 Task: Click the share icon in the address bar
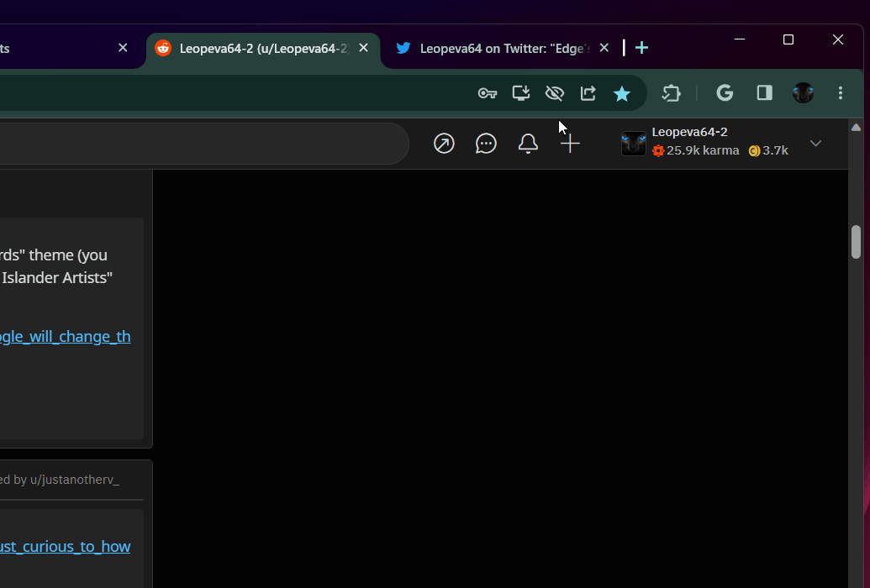(588, 93)
